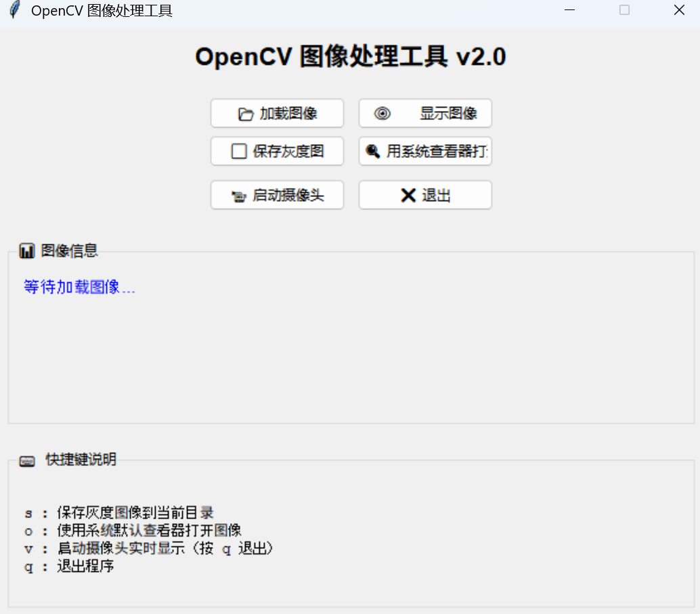The image size is (700, 614).
Task: Click the 快捷键说明 section label
Action: (81, 460)
